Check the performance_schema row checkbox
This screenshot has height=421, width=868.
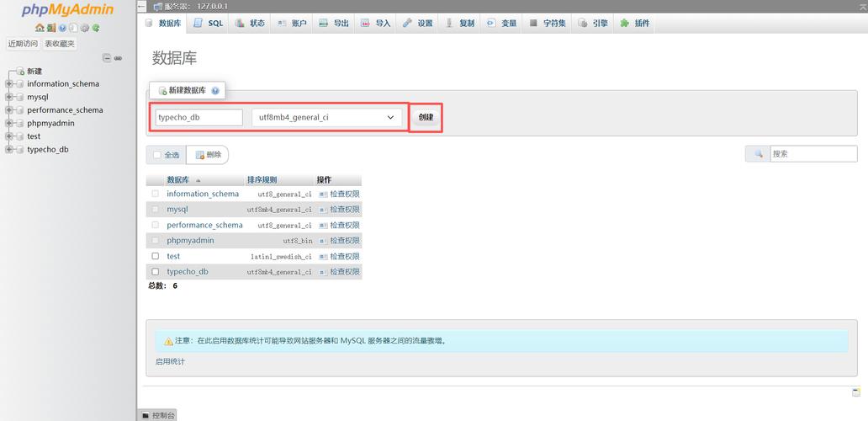(x=156, y=225)
